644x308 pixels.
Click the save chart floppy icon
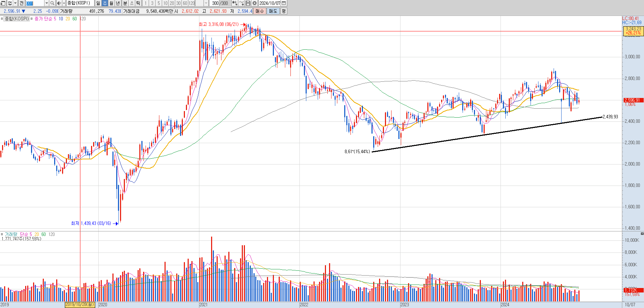coord(248,3)
